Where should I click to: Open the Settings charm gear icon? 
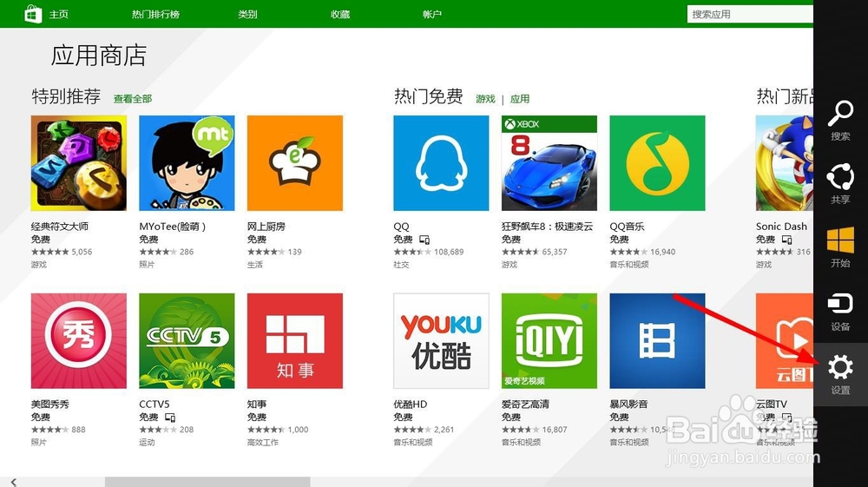pos(840,367)
